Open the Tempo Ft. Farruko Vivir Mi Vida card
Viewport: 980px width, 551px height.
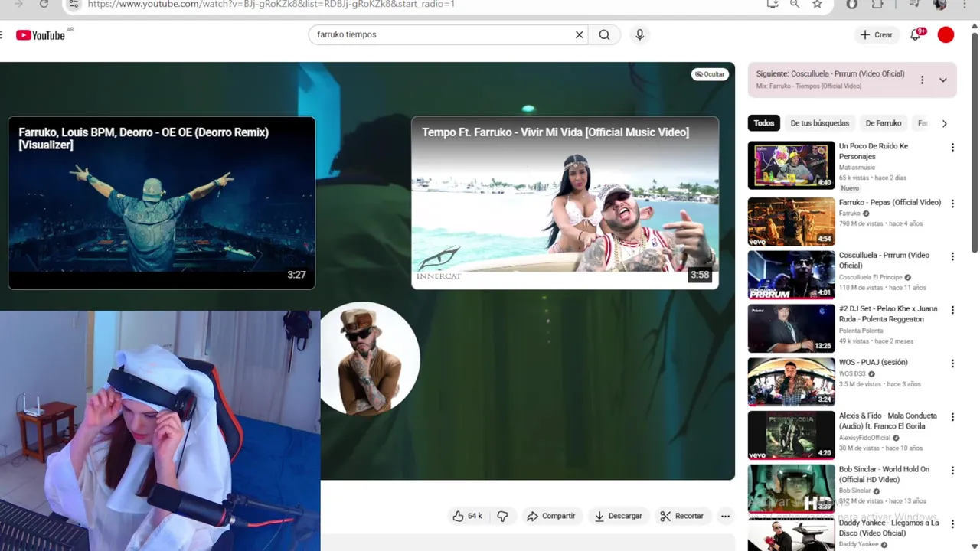(x=565, y=203)
